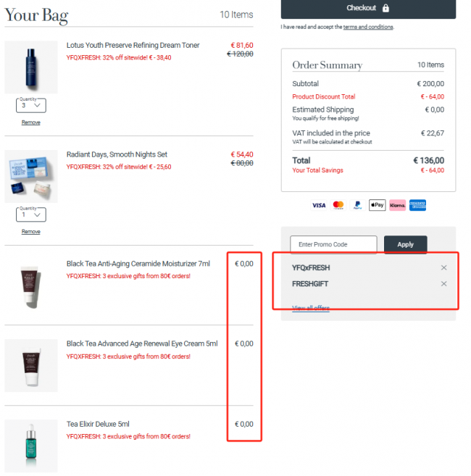This screenshot has width=471, height=476.
Task: Open quantity dropdown for Lotus Dream Toner
Action: tap(31, 105)
